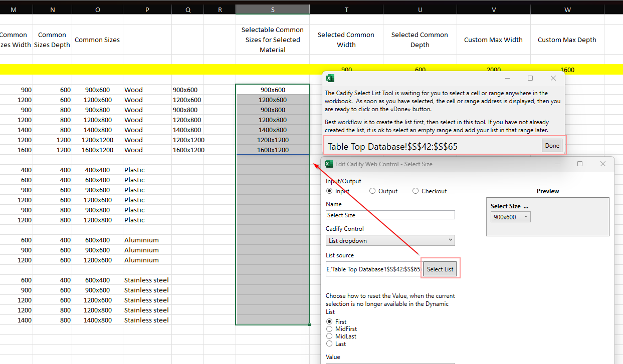Click cell 900x600 in column S

click(x=273, y=90)
